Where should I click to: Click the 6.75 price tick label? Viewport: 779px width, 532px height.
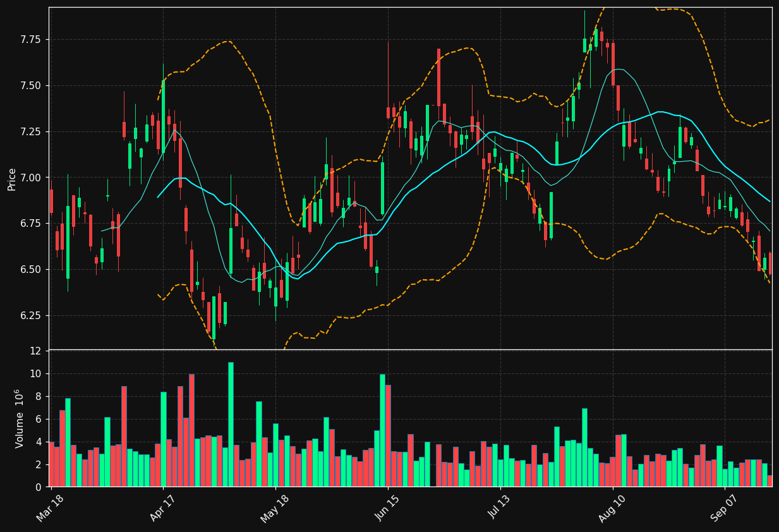pos(30,224)
